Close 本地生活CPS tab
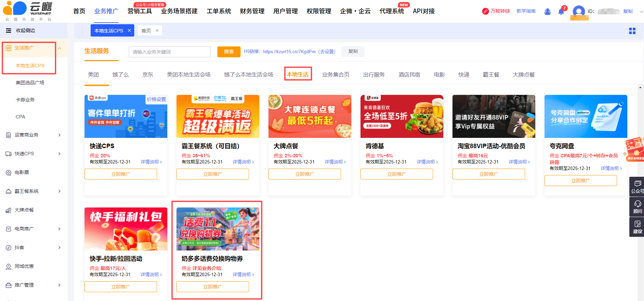The height and width of the screenshot is (301, 644). click(x=129, y=30)
